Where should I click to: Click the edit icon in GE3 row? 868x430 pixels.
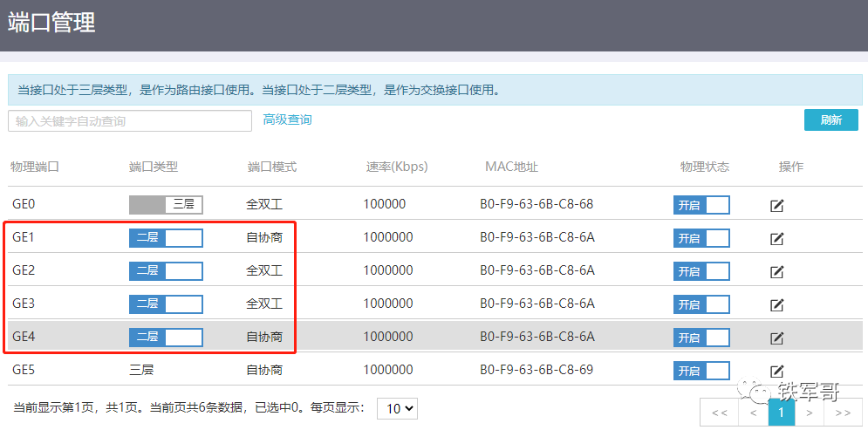coord(776,305)
